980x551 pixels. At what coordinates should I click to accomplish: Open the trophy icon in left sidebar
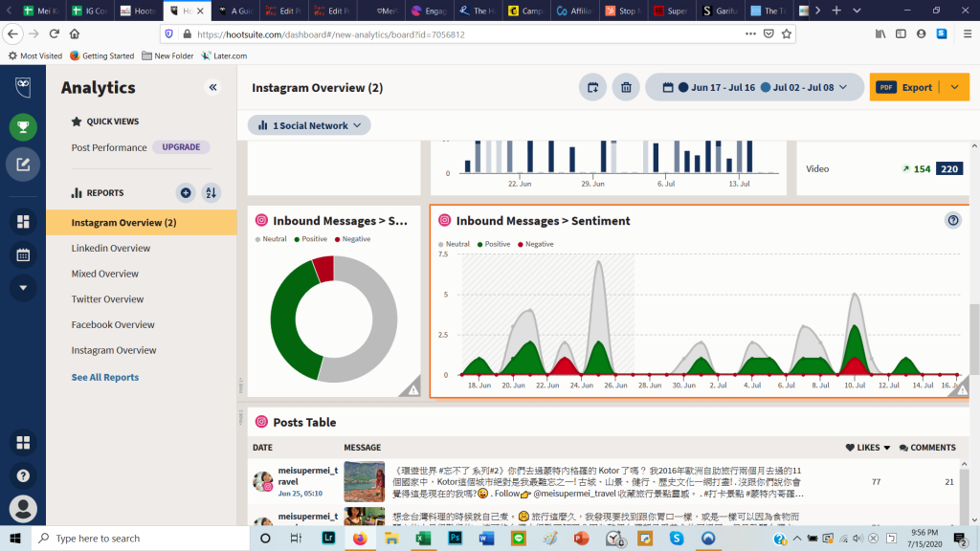pyautogui.click(x=23, y=127)
